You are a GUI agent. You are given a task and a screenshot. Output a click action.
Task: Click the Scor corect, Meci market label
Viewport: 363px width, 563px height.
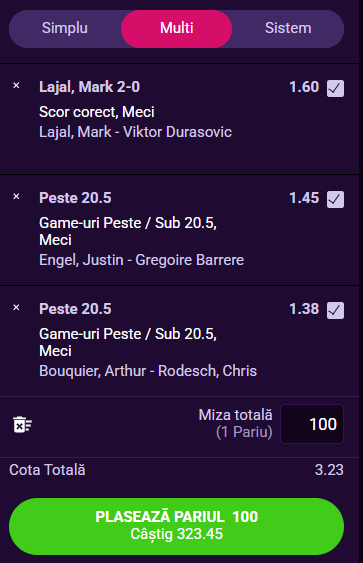97,112
